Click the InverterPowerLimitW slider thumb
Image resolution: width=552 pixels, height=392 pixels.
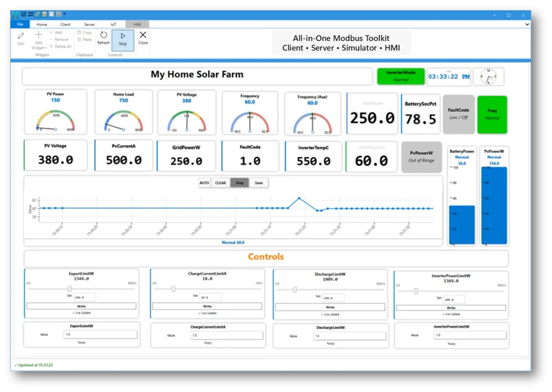416,291
